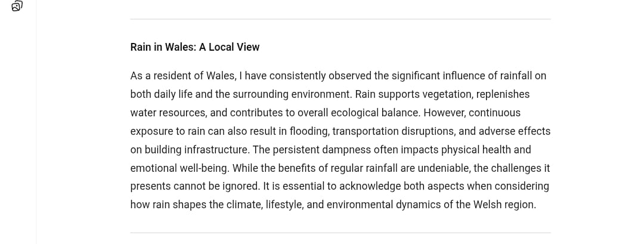This screenshot has width=644, height=244.
Task: Click the heading "Rain in Wales: A Local View"
Action: (x=194, y=47)
